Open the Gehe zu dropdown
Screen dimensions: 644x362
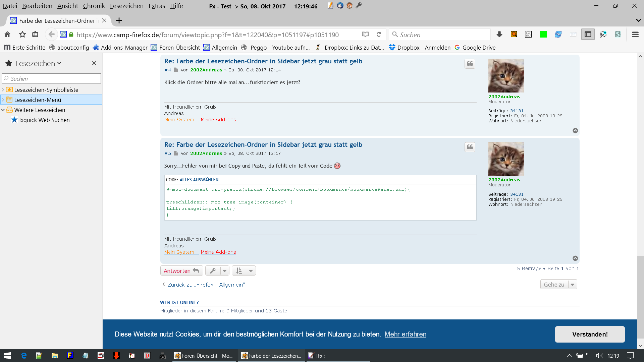(x=558, y=285)
